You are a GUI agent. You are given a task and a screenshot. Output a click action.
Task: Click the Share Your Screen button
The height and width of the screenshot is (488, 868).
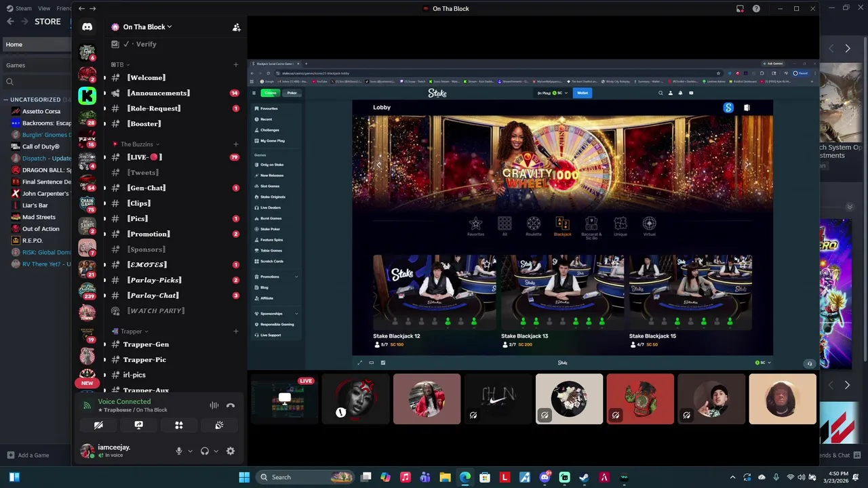138,425
